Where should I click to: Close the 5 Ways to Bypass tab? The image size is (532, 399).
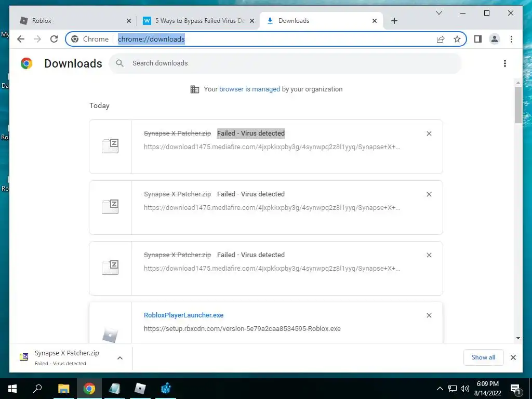coord(252,21)
